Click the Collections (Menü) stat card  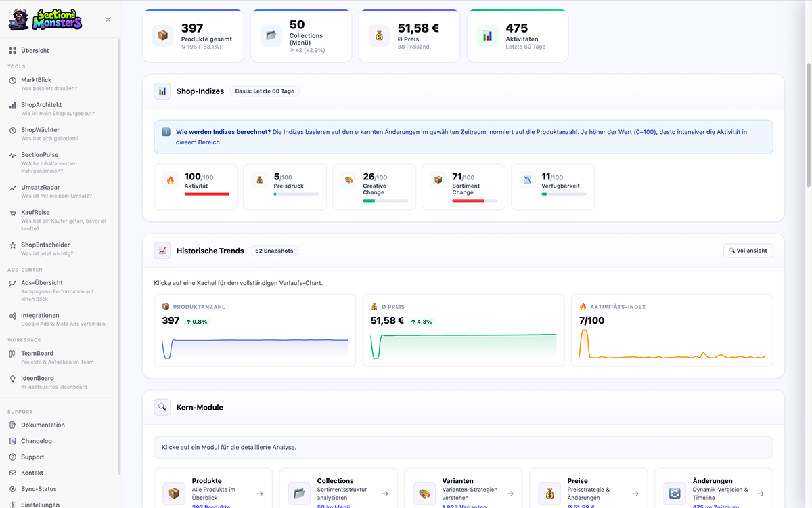coord(301,36)
